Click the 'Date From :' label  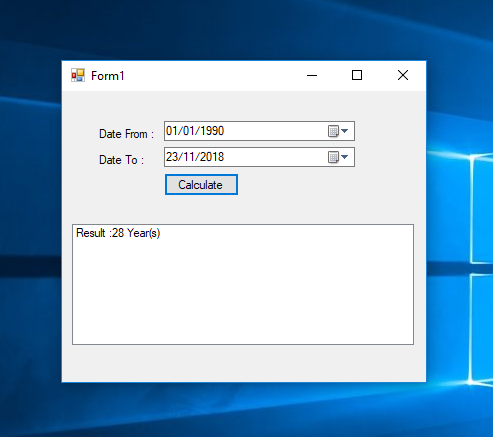pyautogui.click(x=126, y=134)
